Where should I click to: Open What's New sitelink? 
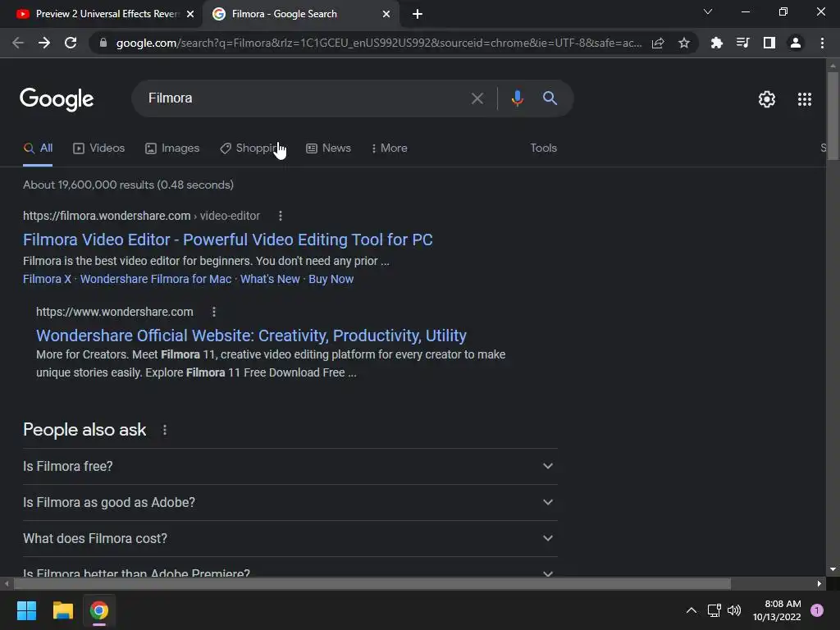click(x=270, y=279)
